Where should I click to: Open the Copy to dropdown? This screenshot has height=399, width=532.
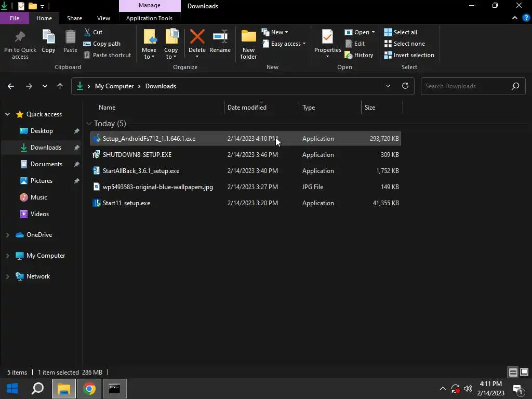pos(171,45)
